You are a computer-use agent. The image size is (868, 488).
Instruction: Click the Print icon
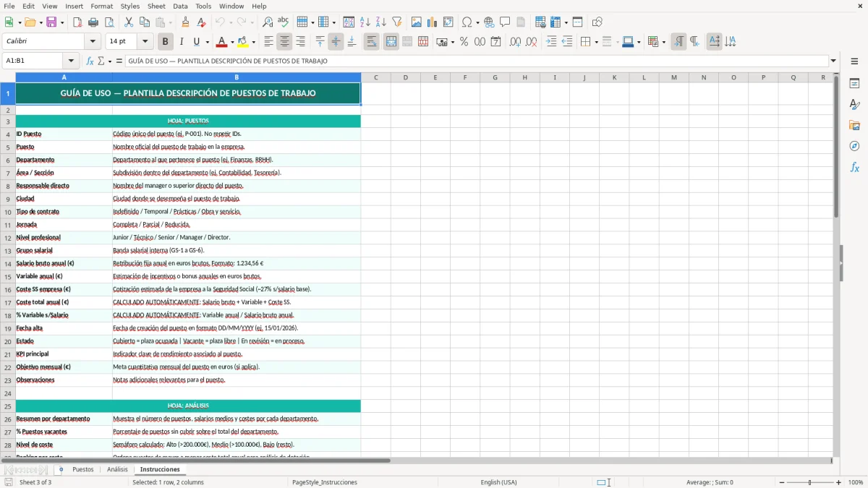pyautogui.click(x=93, y=22)
